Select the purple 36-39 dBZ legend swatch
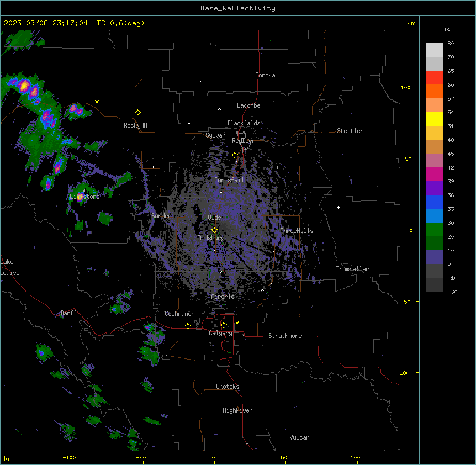This screenshot has width=476, height=465. coord(434,188)
